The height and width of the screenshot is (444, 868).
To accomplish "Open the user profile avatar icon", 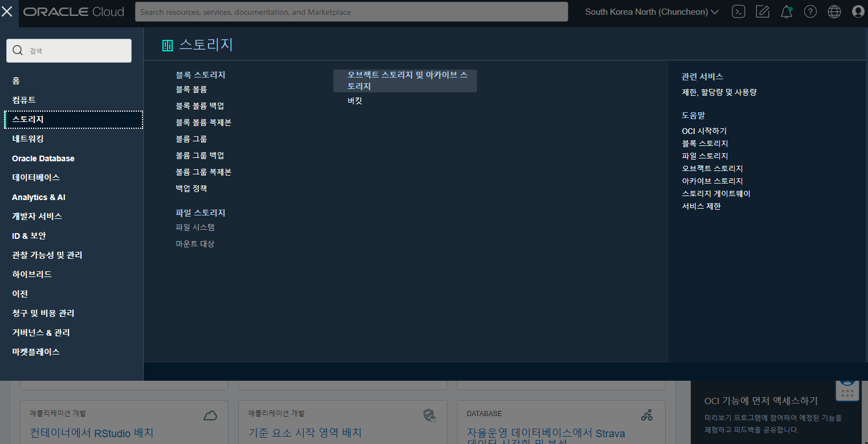I will pyautogui.click(x=858, y=11).
